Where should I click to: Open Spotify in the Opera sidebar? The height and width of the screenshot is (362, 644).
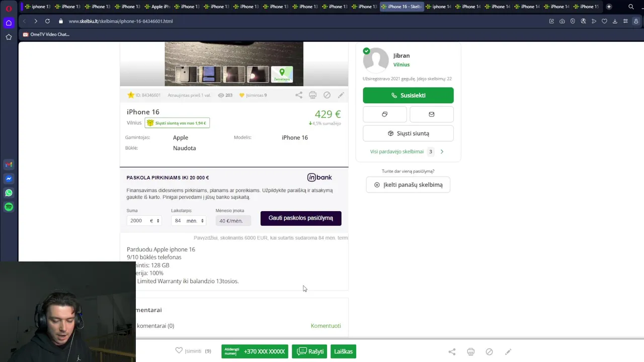click(9, 207)
